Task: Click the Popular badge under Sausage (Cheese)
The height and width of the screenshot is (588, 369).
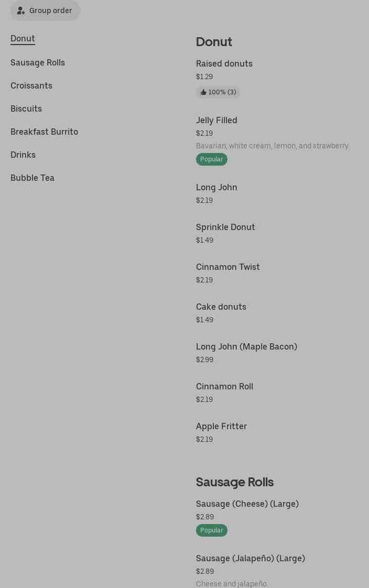Action: tap(212, 530)
